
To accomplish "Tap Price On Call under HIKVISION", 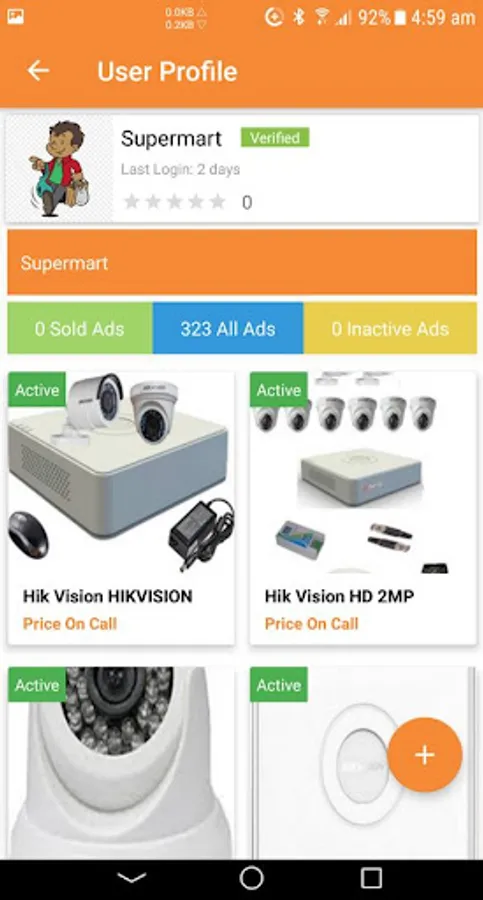I will click(70, 624).
